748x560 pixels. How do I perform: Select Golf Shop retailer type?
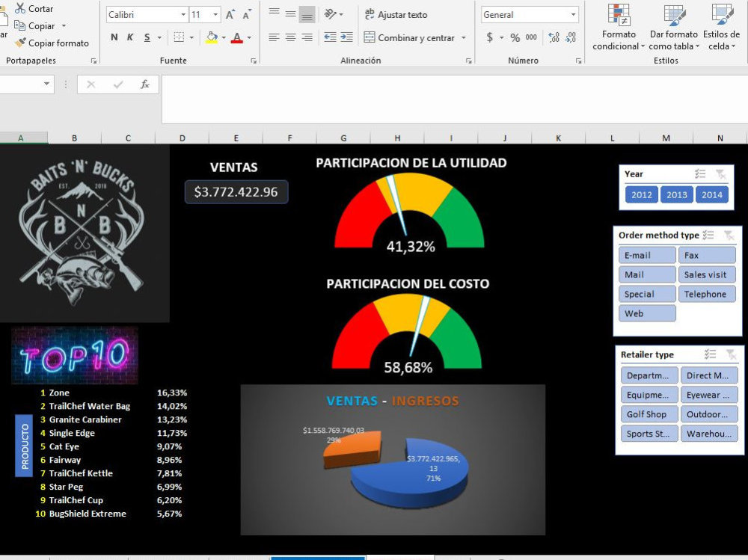[649, 414]
